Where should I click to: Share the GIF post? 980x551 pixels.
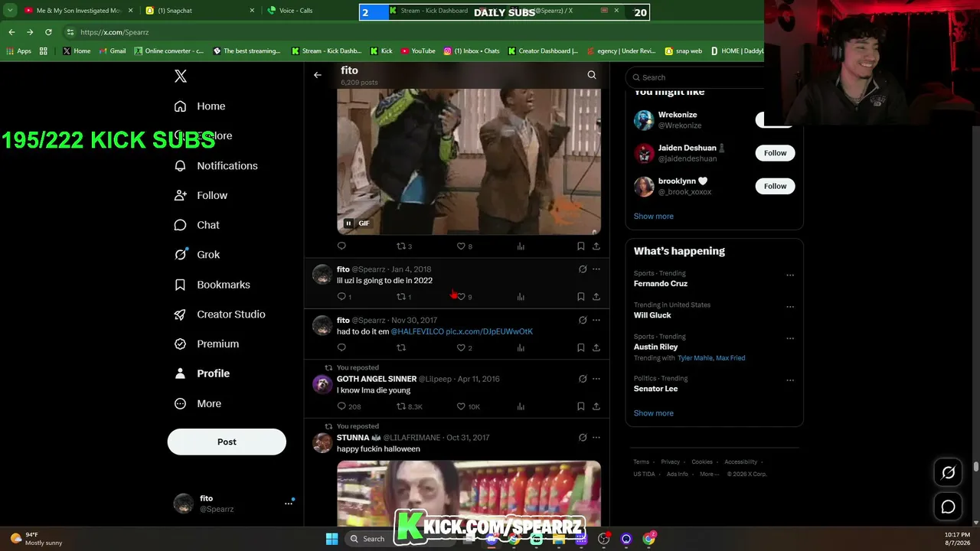pos(596,246)
